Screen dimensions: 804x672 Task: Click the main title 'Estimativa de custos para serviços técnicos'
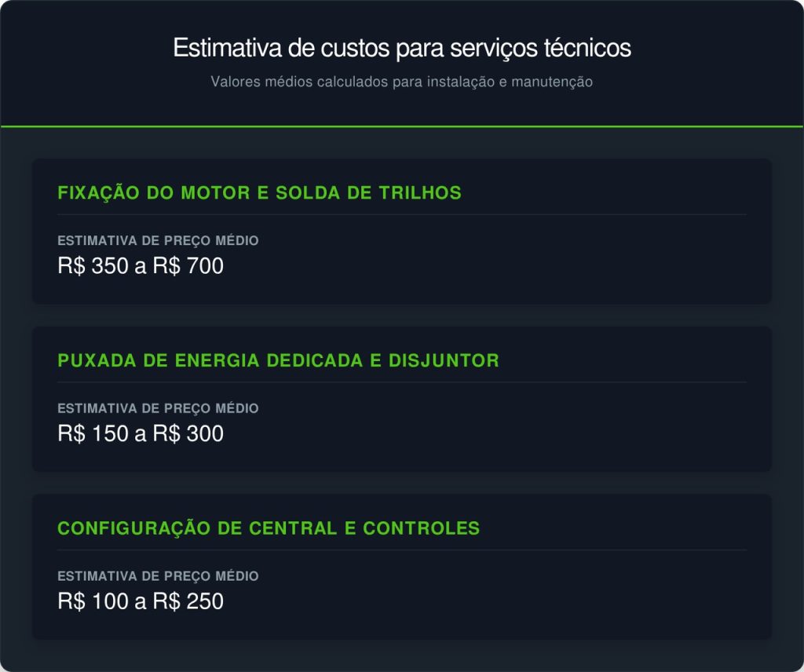pyautogui.click(x=402, y=48)
